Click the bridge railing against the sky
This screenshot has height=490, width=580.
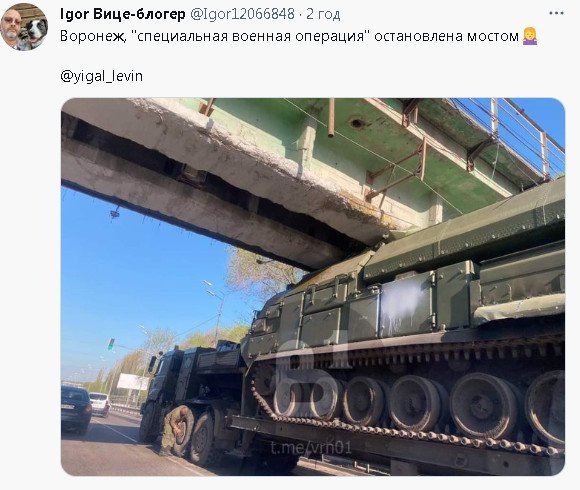pos(514,133)
